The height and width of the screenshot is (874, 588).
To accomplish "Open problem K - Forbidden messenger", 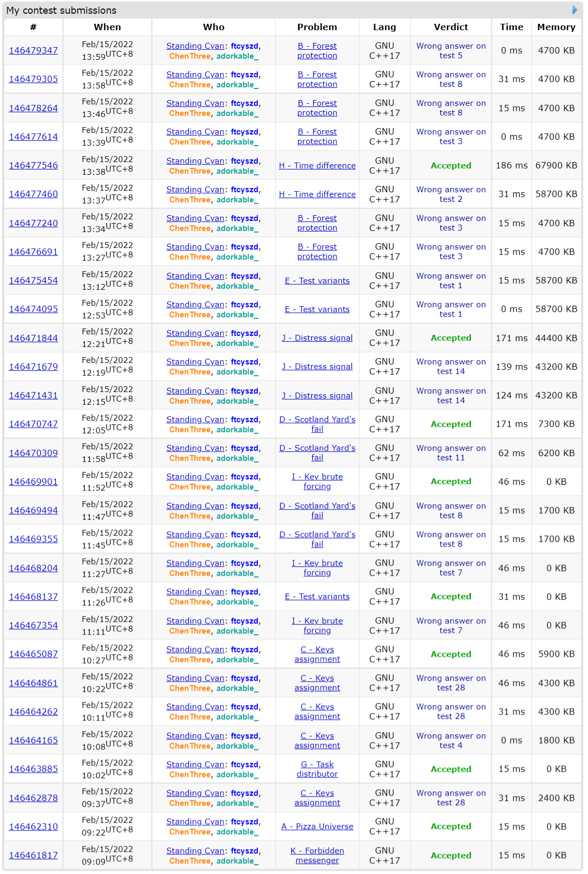I will (317, 855).
